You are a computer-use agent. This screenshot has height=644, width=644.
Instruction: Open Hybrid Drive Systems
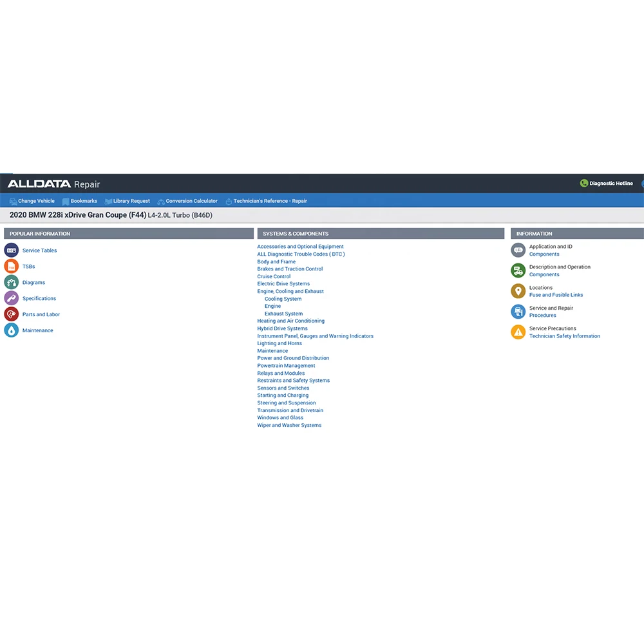[282, 328]
